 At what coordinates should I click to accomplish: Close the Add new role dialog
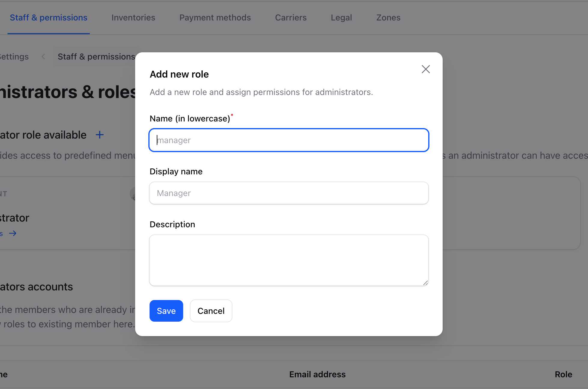[x=426, y=69]
